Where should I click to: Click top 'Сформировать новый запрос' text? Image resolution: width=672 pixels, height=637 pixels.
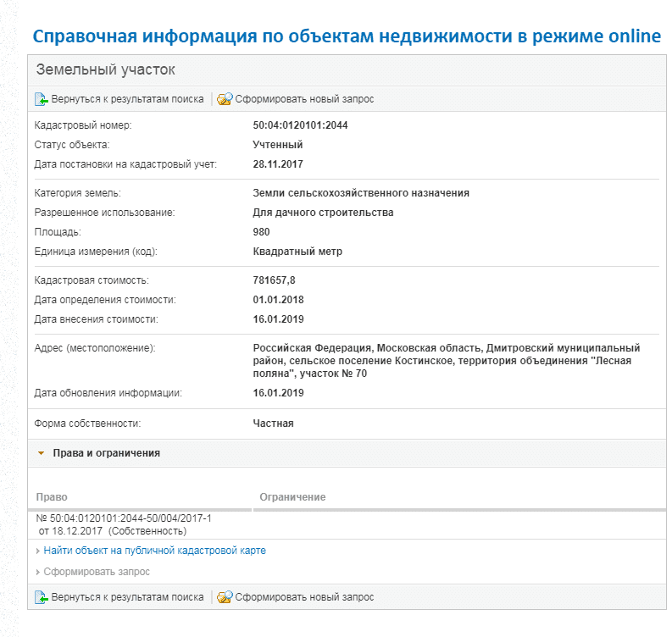click(304, 99)
